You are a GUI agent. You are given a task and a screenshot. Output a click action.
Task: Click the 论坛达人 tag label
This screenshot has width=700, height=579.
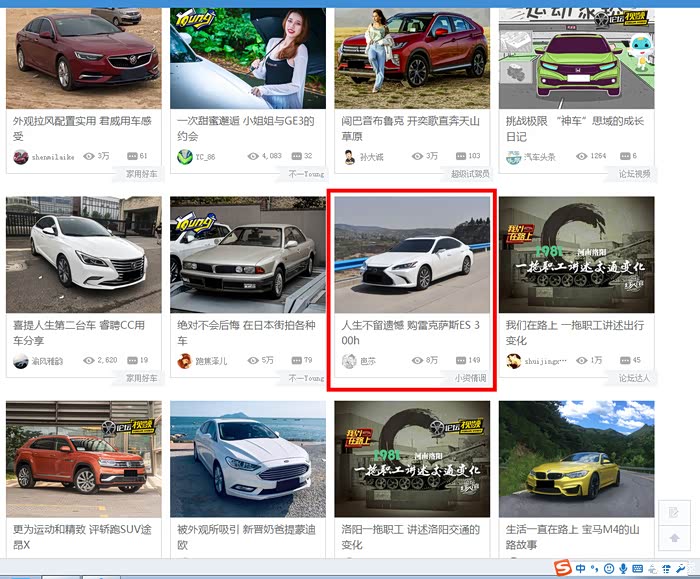click(x=634, y=378)
